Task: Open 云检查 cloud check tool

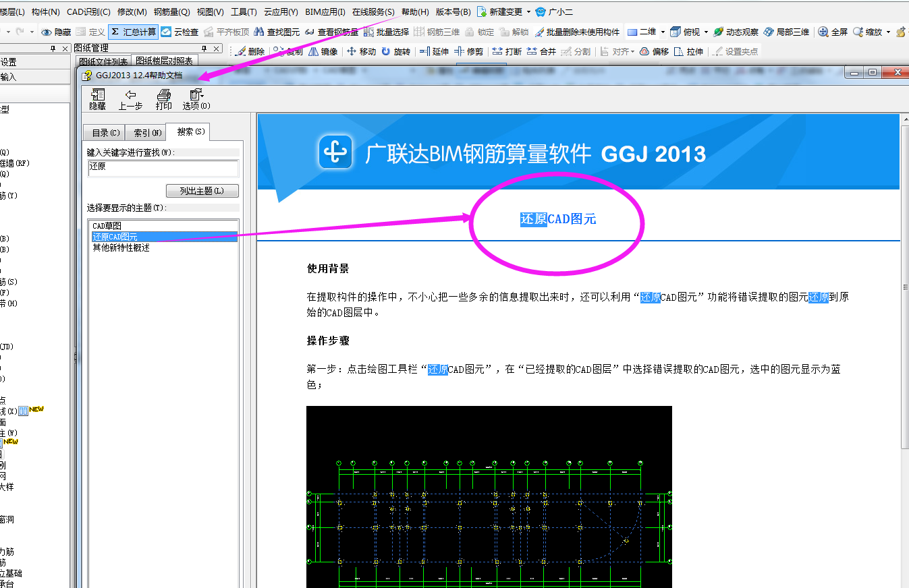Action: click(x=180, y=32)
